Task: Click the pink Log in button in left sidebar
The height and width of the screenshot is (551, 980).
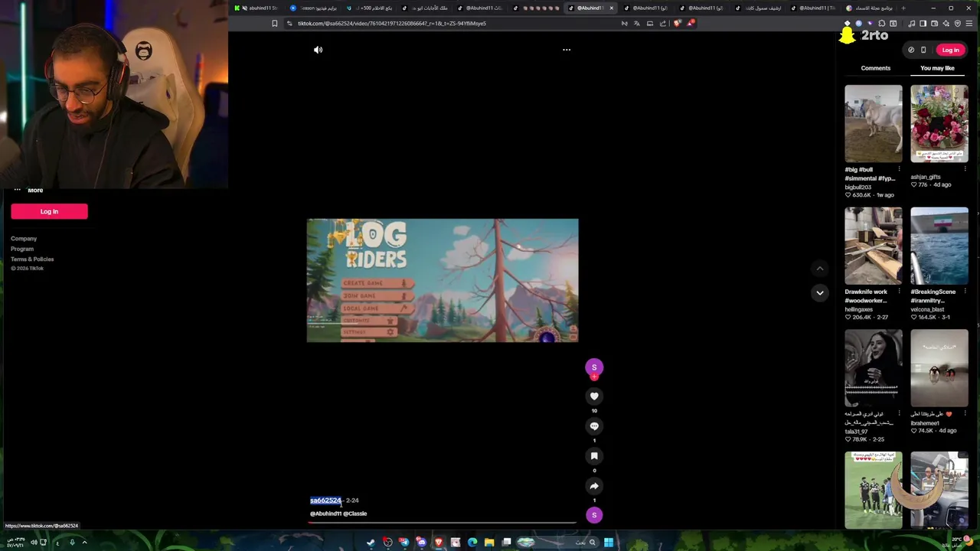Action: pos(49,211)
